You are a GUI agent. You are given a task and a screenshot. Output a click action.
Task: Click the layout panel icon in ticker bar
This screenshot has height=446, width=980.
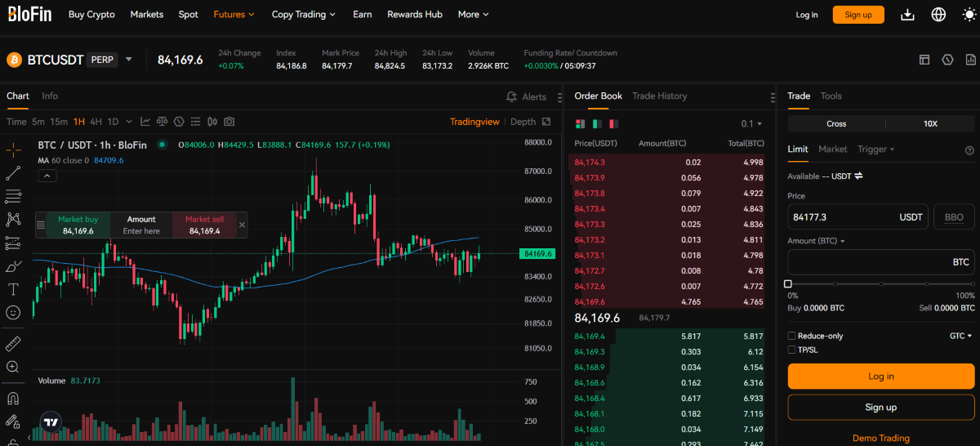[x=924, y=60]
